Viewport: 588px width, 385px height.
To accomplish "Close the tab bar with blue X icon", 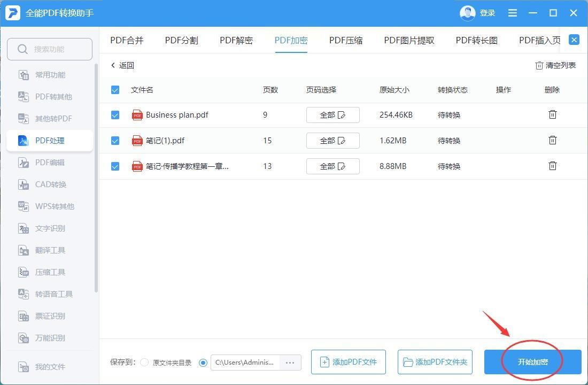I will pos(574,40).
